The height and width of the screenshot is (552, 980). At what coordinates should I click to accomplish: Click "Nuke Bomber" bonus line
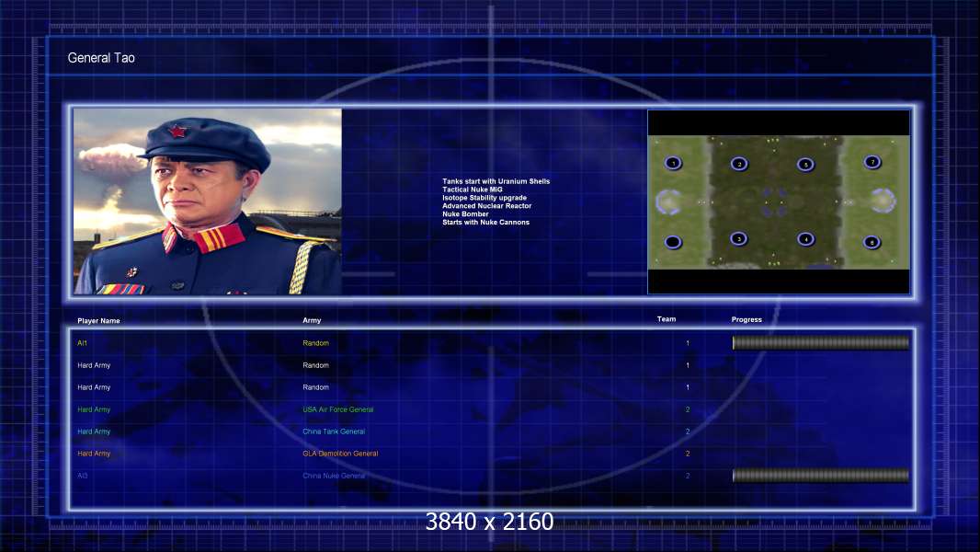[465, 213]
